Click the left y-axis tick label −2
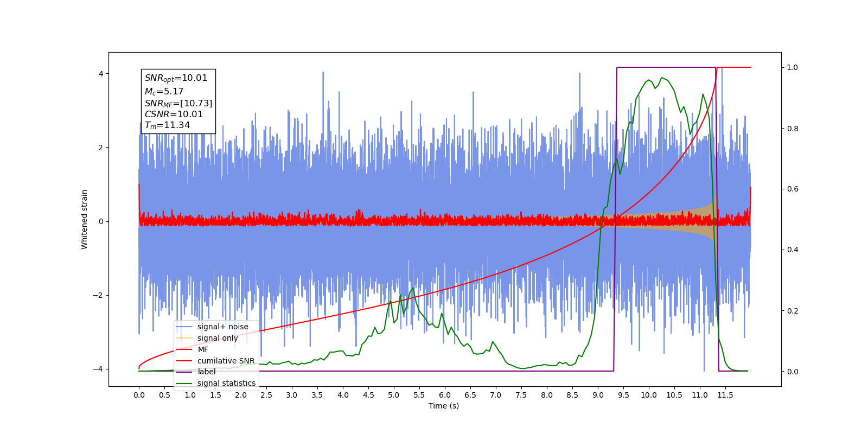Image resolution: width=868 pixels, height=434 pixels. pos(98,295)
